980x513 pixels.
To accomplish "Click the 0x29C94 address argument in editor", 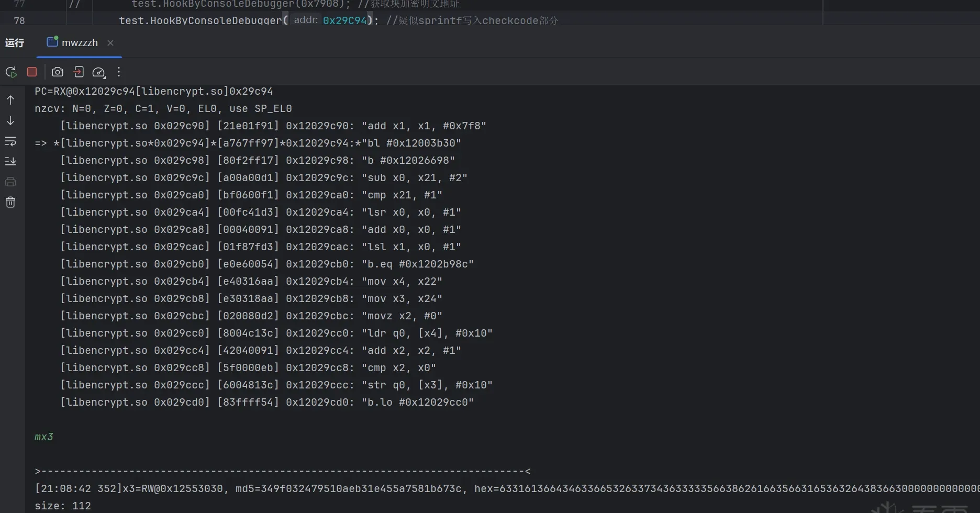I will [x=345, y=20].
